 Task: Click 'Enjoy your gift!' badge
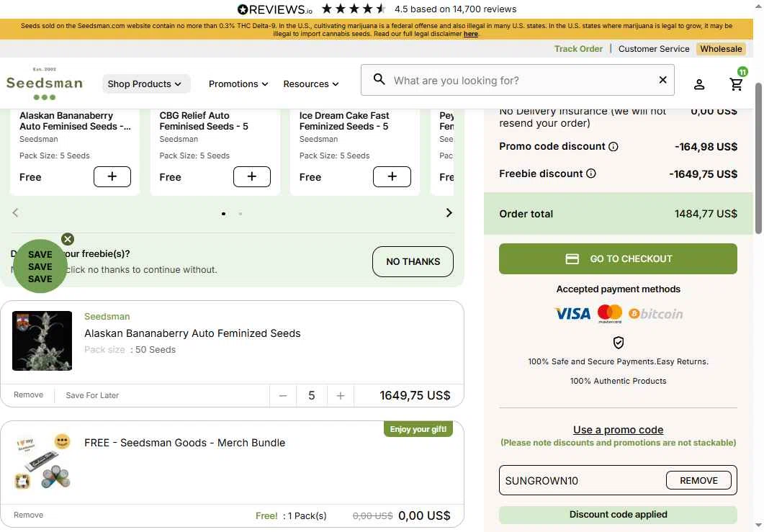[418, 429]
